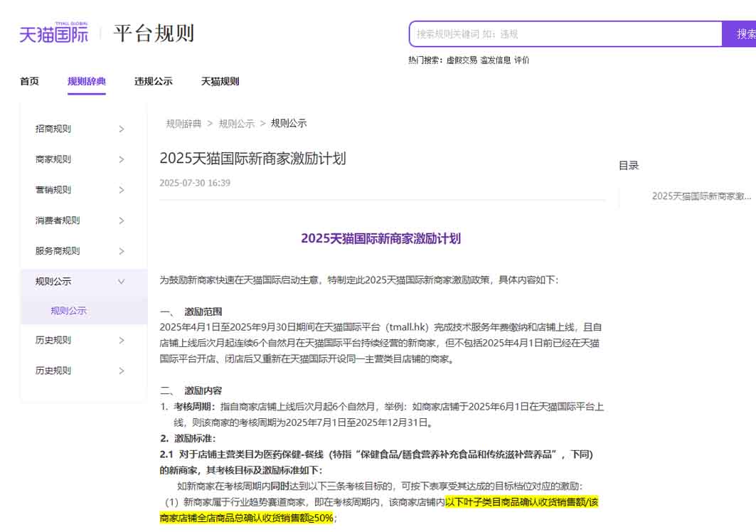756x532 pixels.
Task: Click the 天猫国际 logo
Action: [53, 33]
